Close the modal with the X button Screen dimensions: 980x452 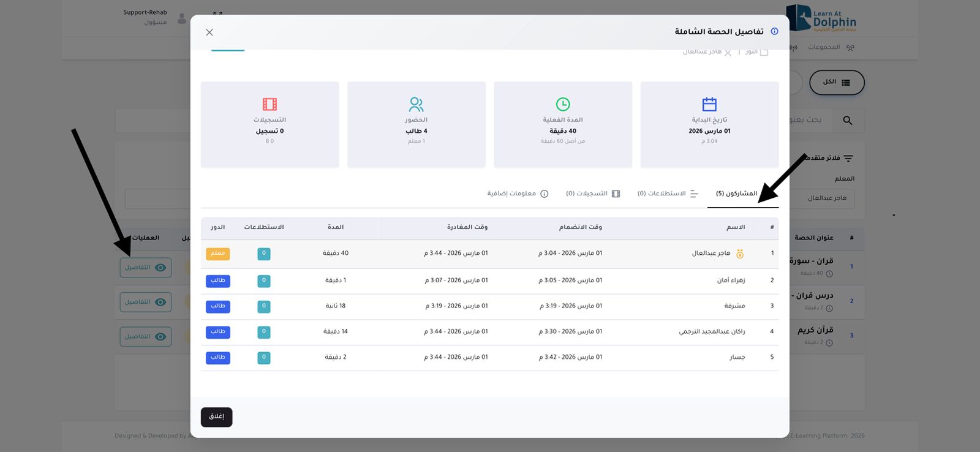tap(209, 32)
